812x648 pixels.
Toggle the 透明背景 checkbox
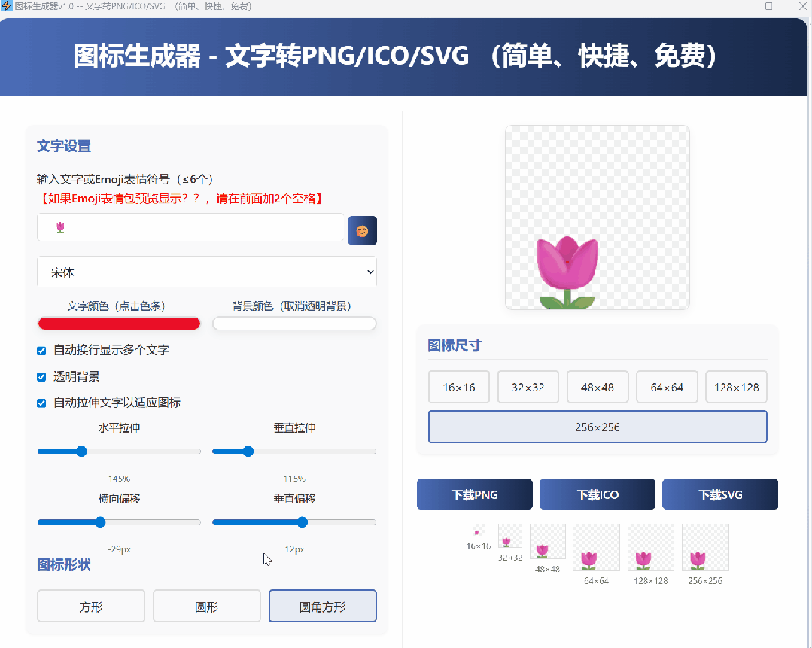pyautogui.click(x=41, y=376)
